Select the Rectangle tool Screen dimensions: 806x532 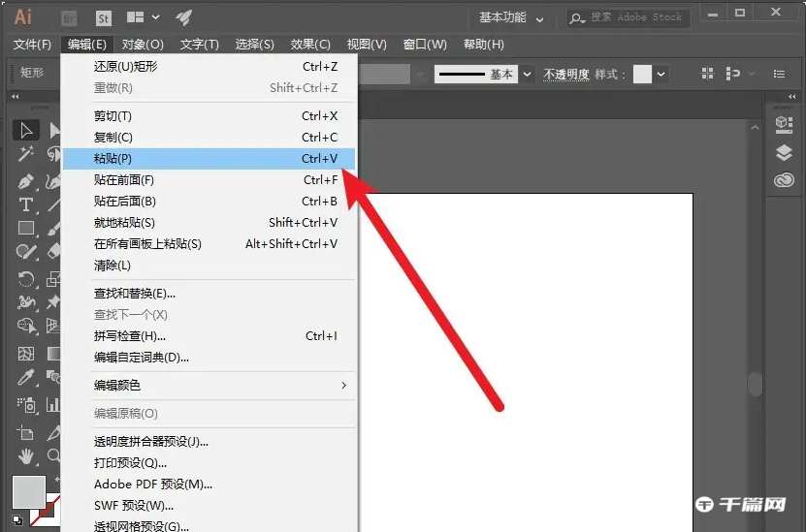[x=25, y=228]
